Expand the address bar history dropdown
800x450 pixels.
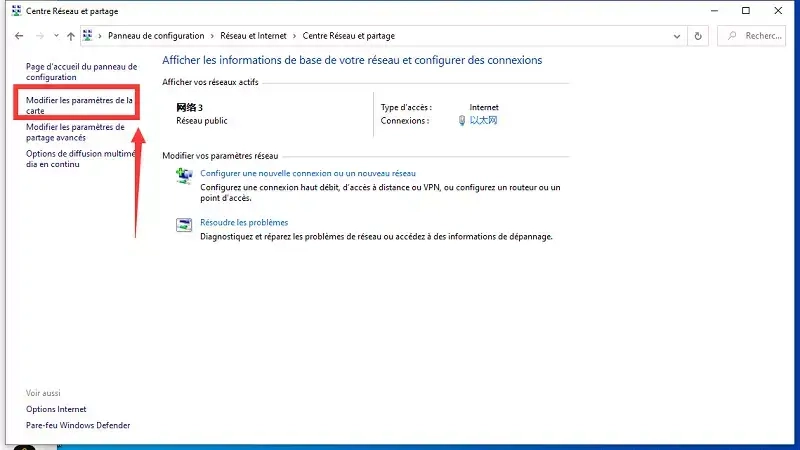pos(675,36)
